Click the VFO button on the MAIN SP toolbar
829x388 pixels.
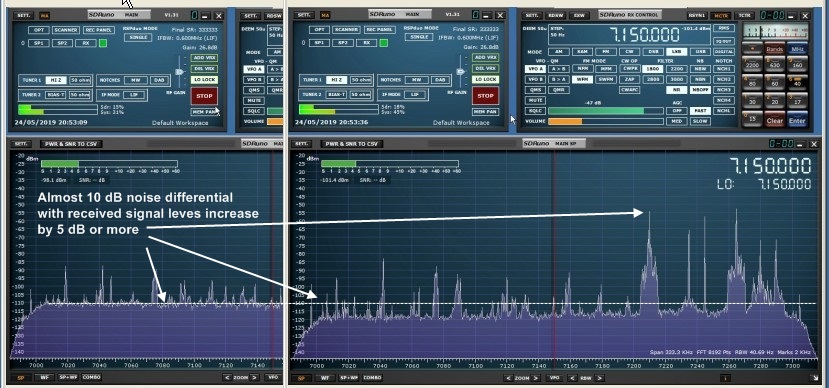click(x=554, y=378)
